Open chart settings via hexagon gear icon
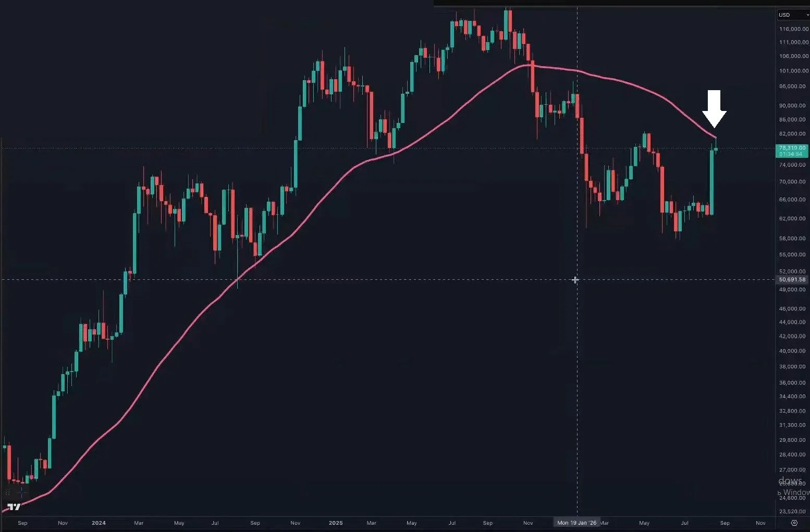 [794, 523]
